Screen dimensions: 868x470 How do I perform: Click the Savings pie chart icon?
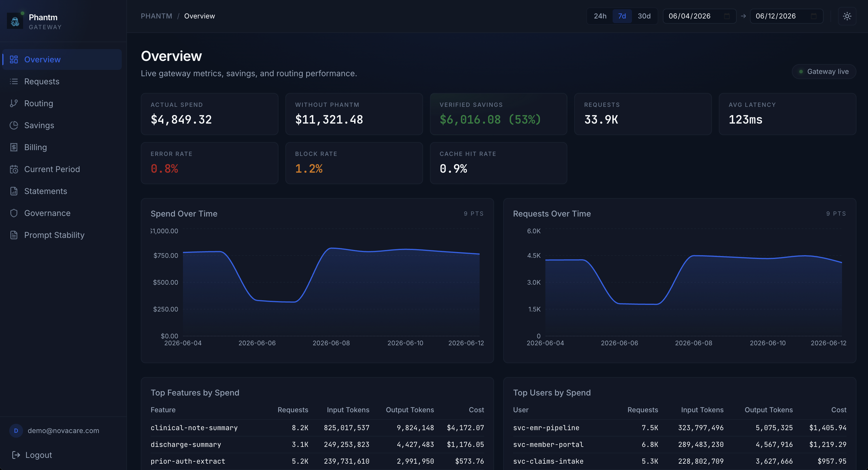[x=14, y=125]
